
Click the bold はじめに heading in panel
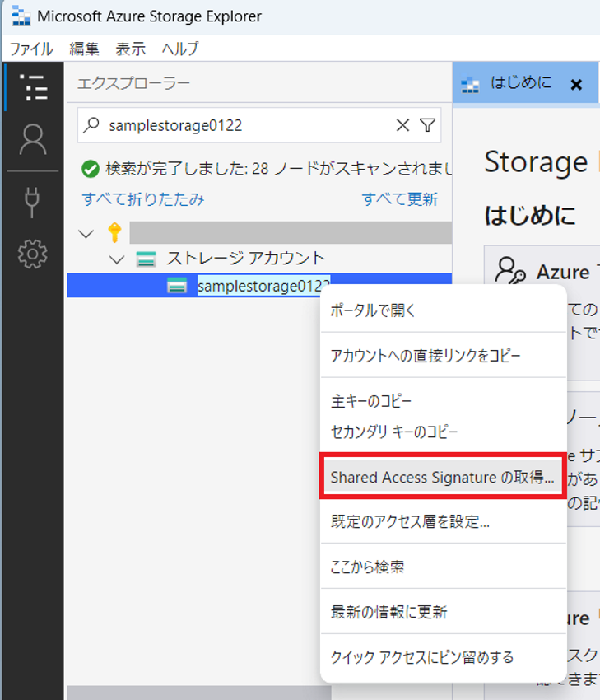tap(530, 215)
